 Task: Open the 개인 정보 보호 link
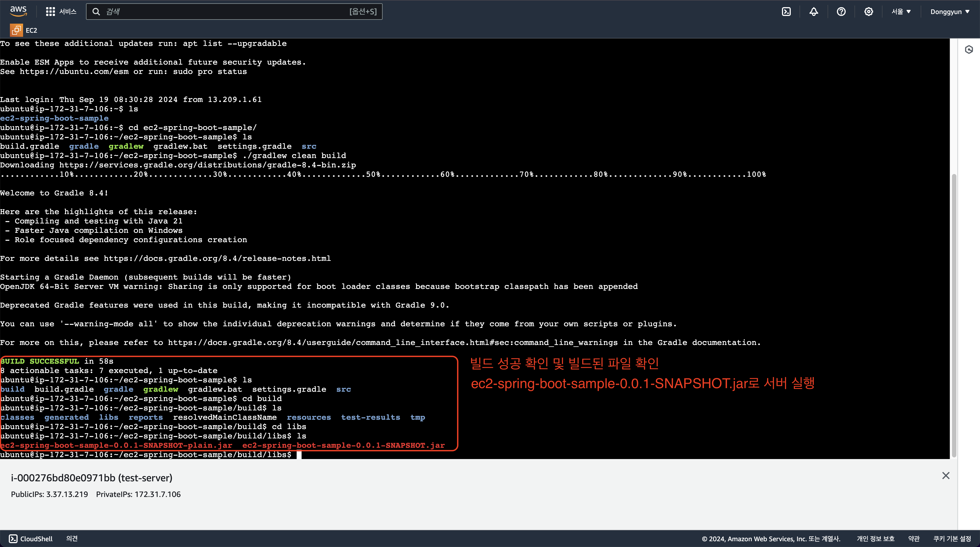875,538
